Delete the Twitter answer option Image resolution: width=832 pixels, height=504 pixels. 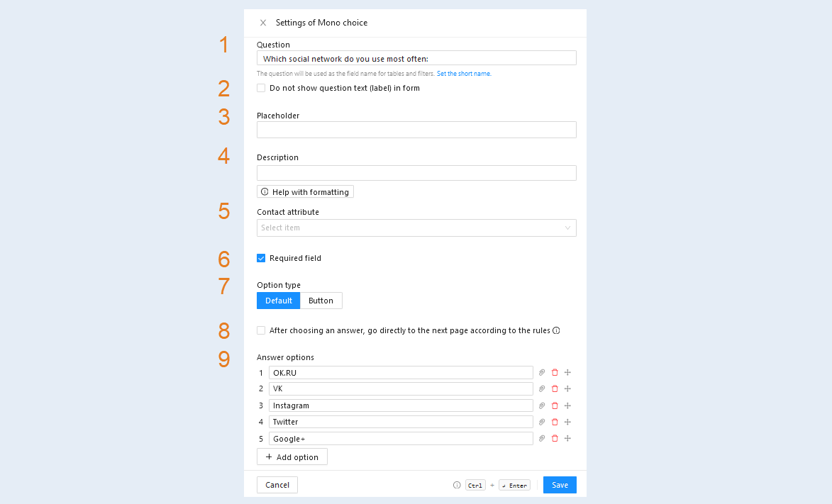tap(555, 422)
